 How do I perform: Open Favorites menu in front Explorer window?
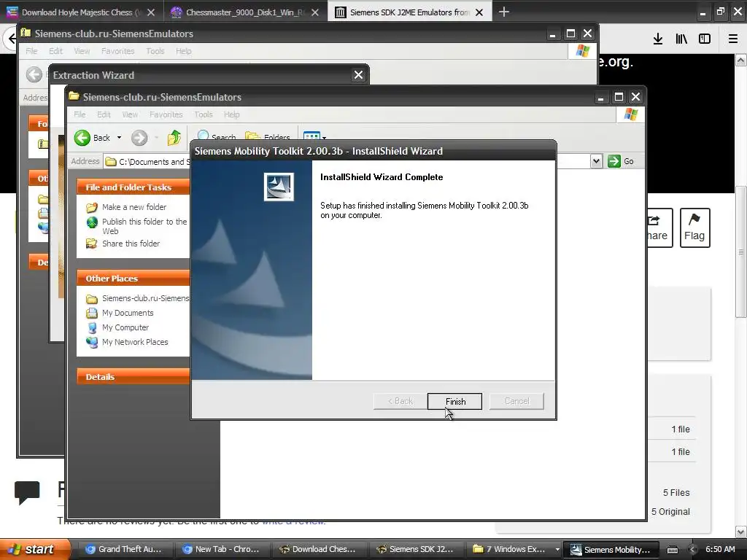(166, 114)
